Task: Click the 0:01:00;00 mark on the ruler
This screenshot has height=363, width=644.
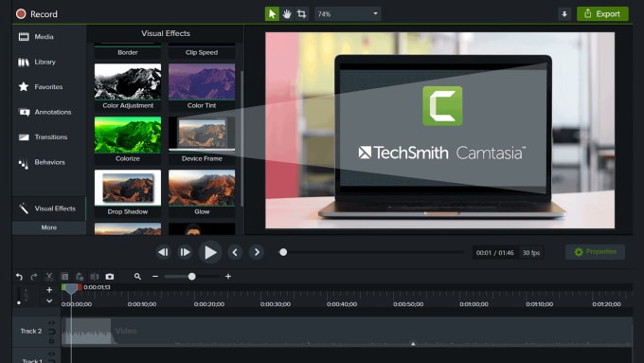Action: click(474, 304)
